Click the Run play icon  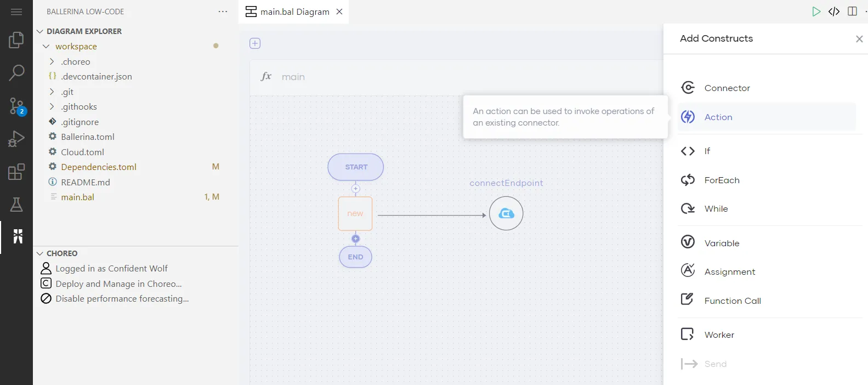816,12
